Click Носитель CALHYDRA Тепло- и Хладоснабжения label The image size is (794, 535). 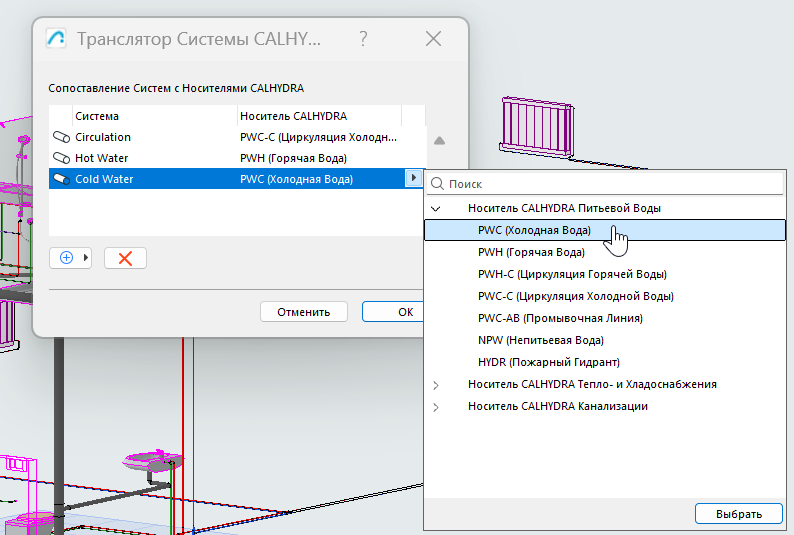click(592, 384)
